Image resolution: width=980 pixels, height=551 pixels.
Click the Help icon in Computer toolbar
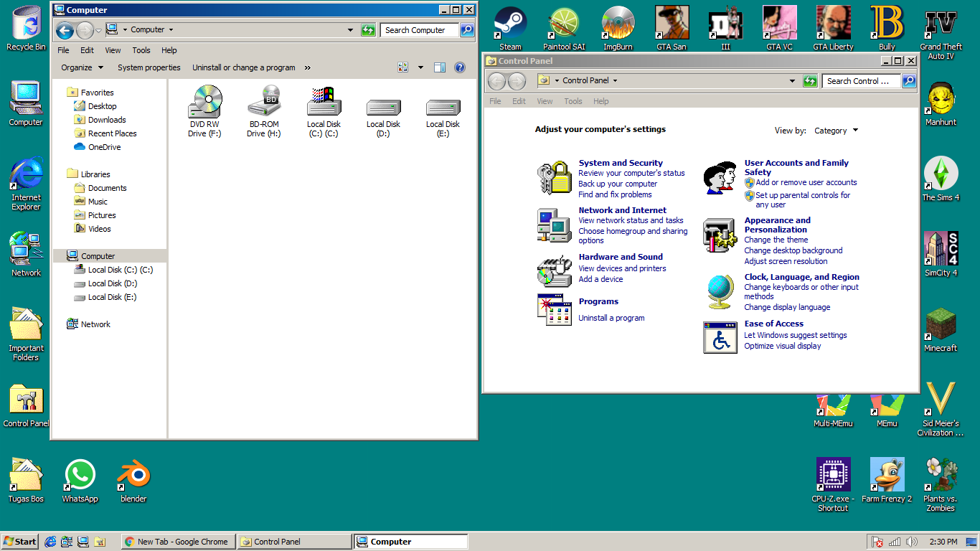[x=460, y=67]
